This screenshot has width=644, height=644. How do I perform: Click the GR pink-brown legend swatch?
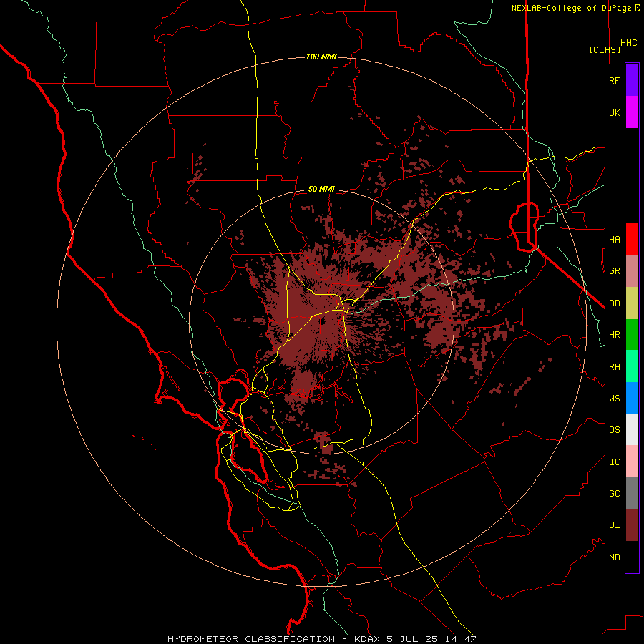pos(632,271)
